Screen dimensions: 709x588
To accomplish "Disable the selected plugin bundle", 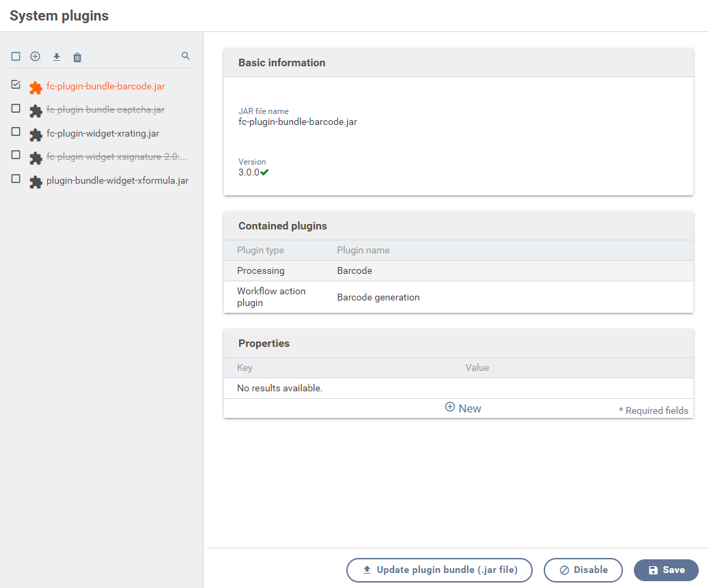I will pos(583,570).
